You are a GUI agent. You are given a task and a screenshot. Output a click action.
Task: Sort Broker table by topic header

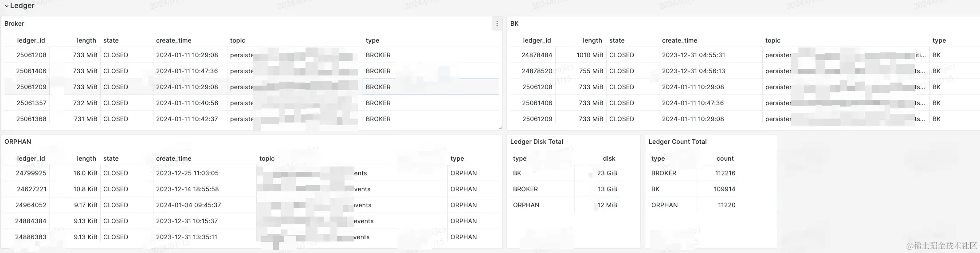pyautogui.click(x=238, y=40)
